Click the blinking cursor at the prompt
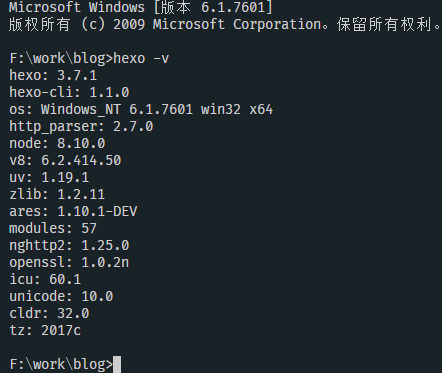The width and height of the screenshot is (442, 373). point(117,364)
